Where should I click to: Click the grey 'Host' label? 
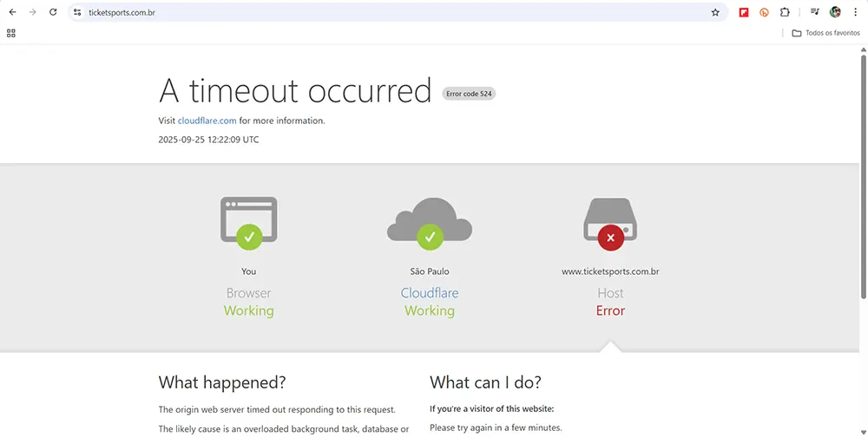click(x=610, y=292)
